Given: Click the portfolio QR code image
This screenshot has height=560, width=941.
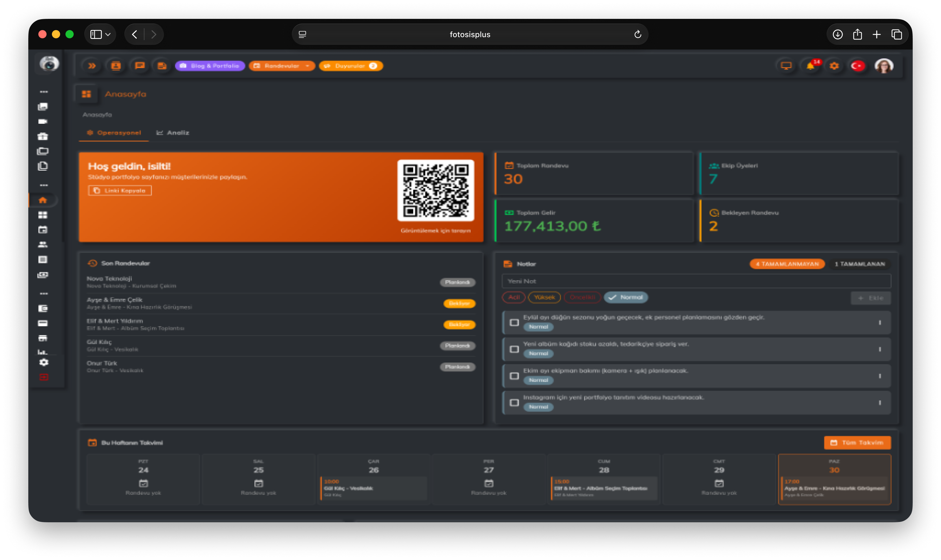Looking at the screenshot, I should [x=436, y=191].
